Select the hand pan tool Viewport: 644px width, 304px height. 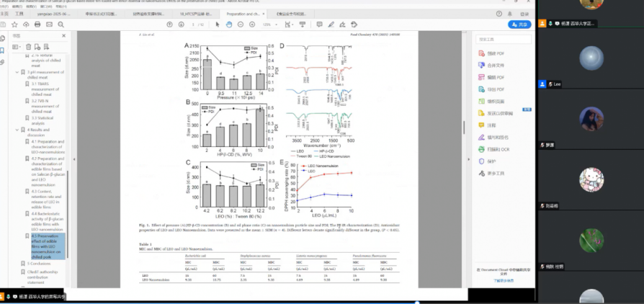tap(228, 24)
